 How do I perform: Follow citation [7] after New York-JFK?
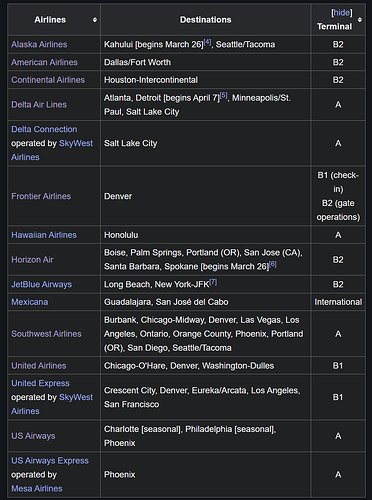click(213, 282)
